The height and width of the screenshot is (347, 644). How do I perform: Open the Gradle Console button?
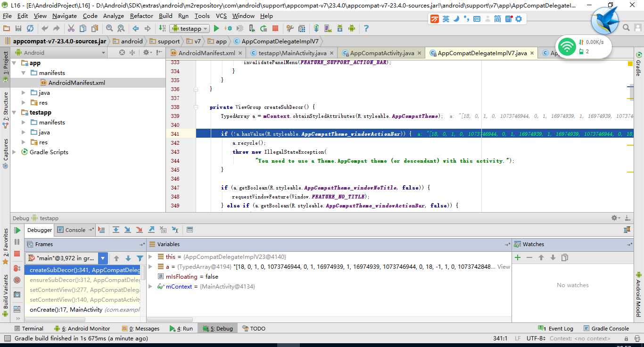pos(606,329)
